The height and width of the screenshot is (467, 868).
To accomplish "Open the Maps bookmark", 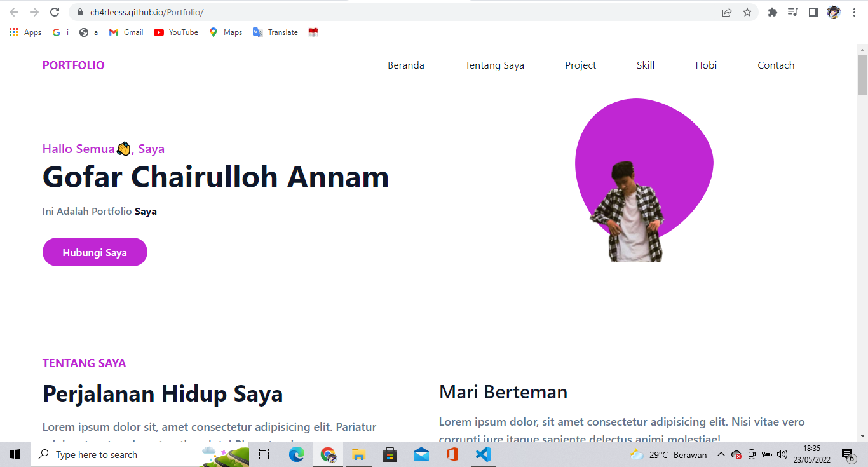I will coord(226,32).
